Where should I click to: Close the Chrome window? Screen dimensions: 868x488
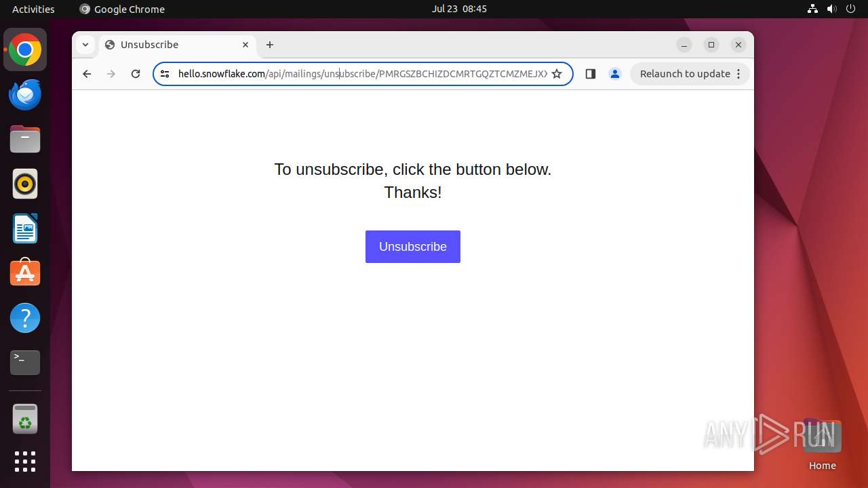click(738, 45)
